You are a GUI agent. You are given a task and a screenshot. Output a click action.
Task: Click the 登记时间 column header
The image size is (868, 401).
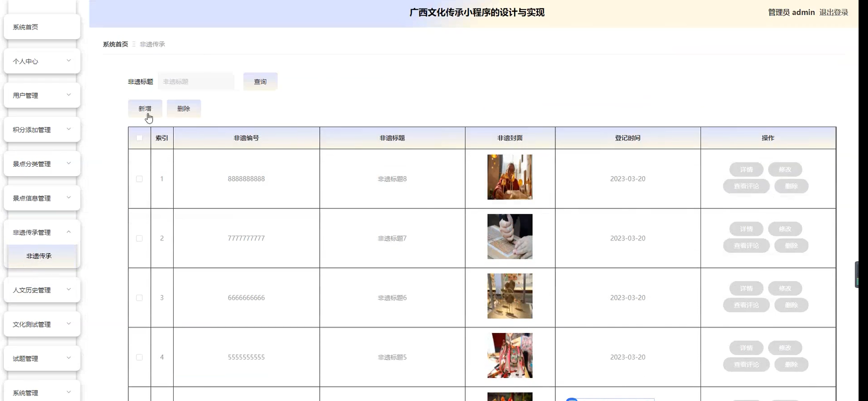pyautogui.click(x=627, y=138)
